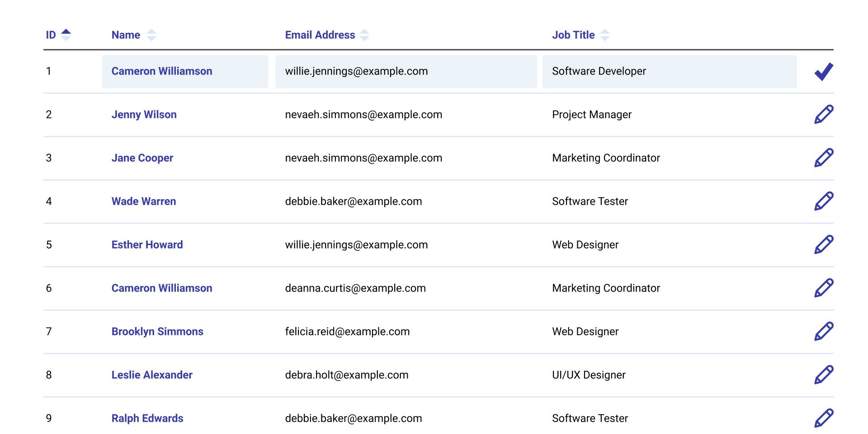Sort table by ID column arrows

tap(66, 35)
